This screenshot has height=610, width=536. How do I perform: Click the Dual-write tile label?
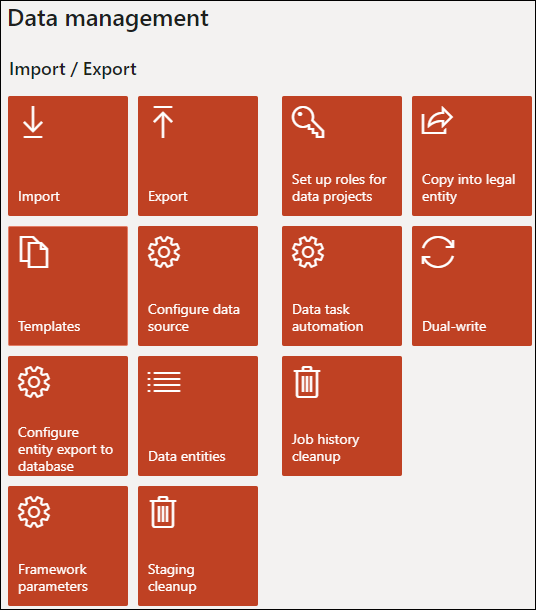[x=454, y=326]
